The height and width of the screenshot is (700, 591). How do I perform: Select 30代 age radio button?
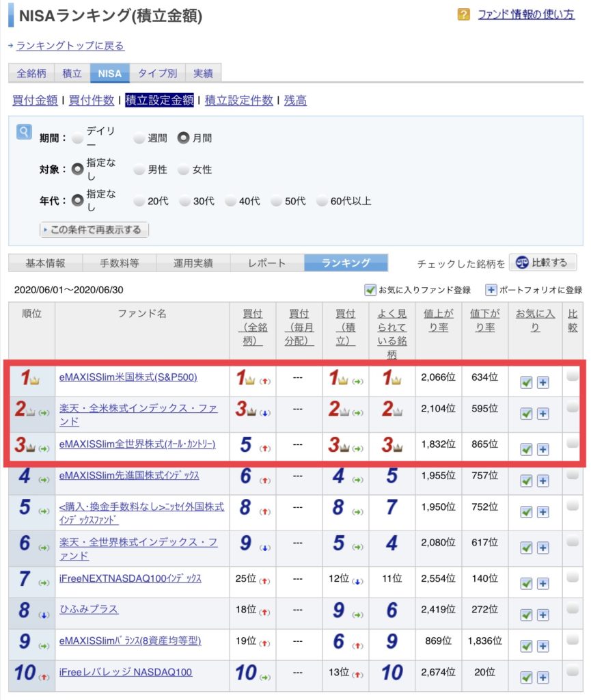coord(184,201)
